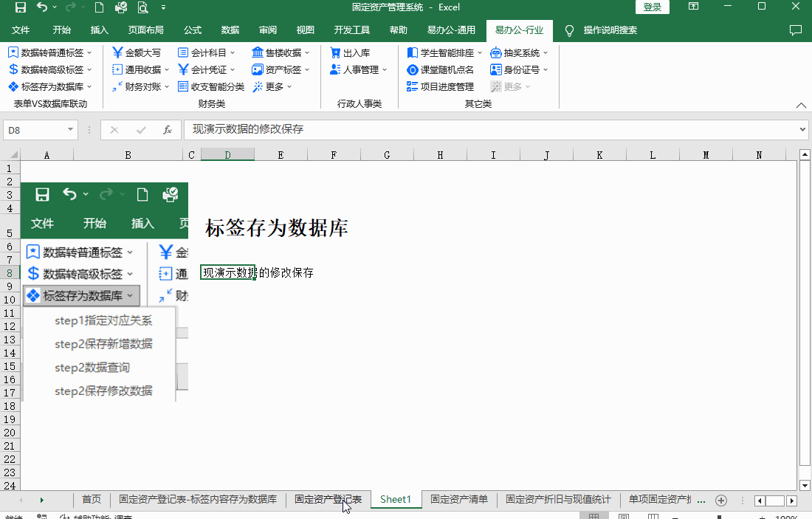Screen dimensions: 812x519
Task: Collapse the ribbon with chevron
Action: tap(801, 105)
